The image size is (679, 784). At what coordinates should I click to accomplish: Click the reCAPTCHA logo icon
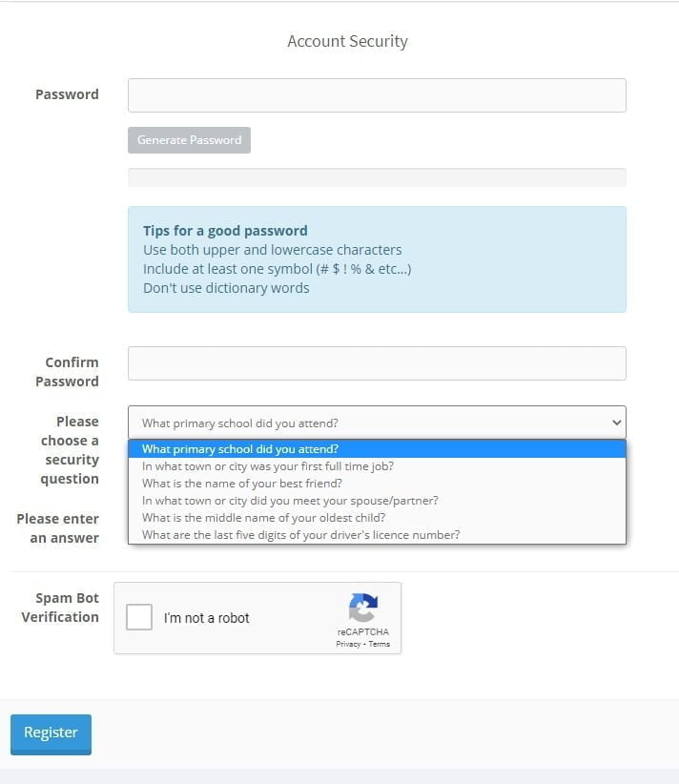[x=363, y=607]
